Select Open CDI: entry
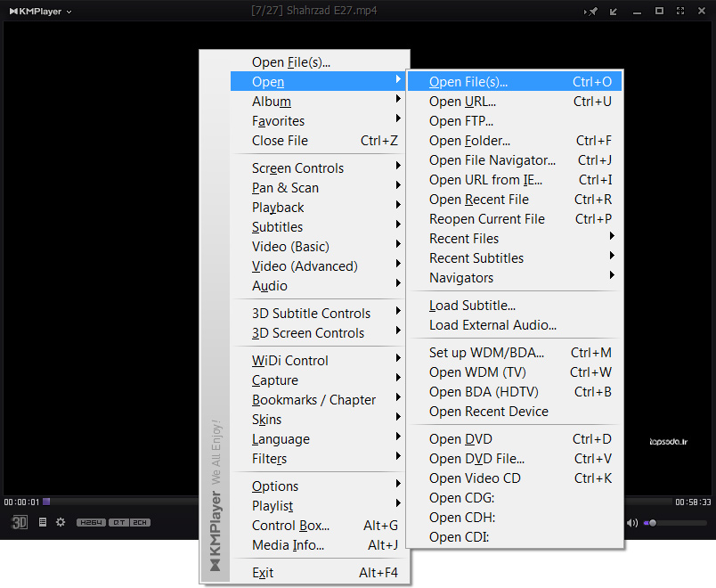 [515, 537]
